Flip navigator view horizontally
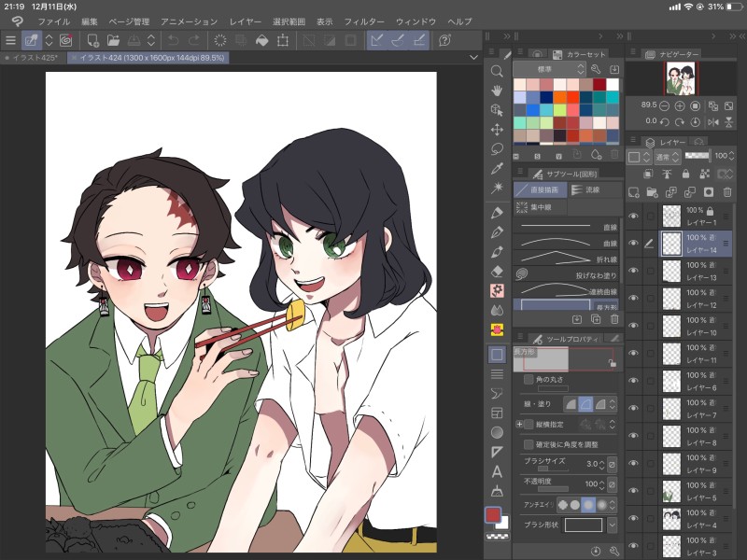The width and height of the screenshot is (747, 560). pos(713,122)
